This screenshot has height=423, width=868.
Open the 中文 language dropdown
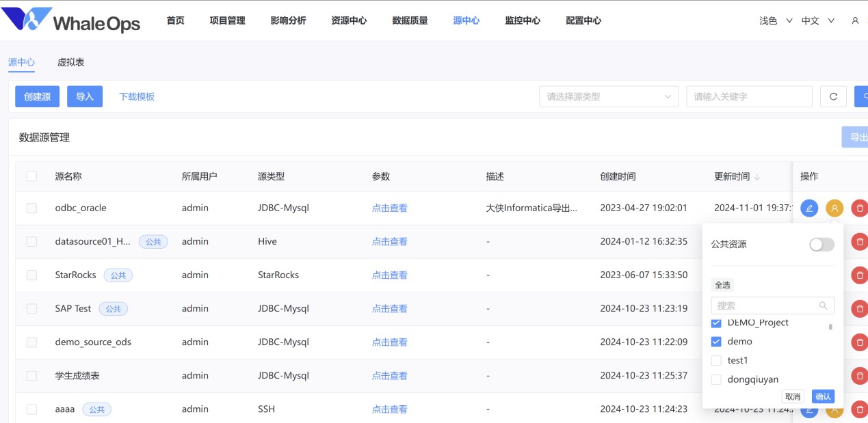coord(818,21)
